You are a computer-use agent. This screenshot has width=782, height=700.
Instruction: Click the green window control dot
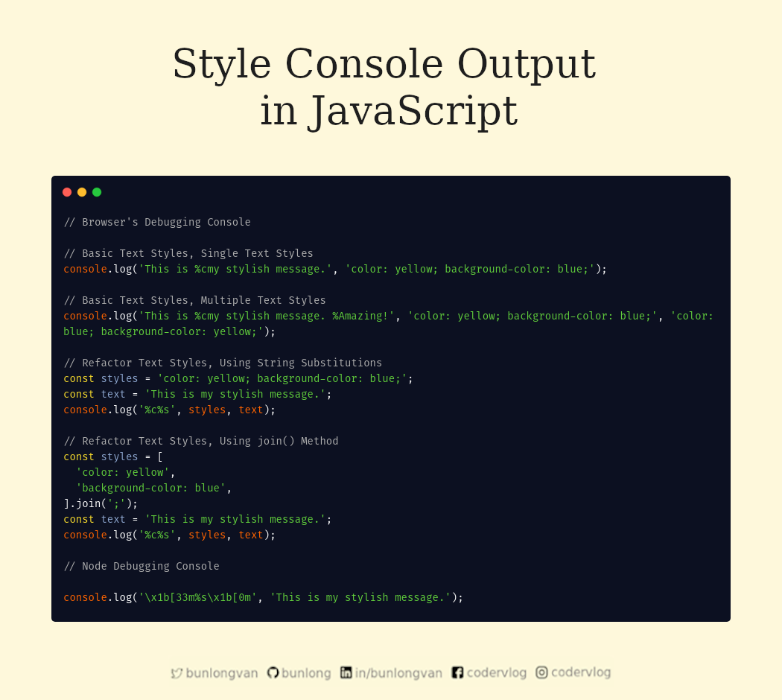click(97, 191)
